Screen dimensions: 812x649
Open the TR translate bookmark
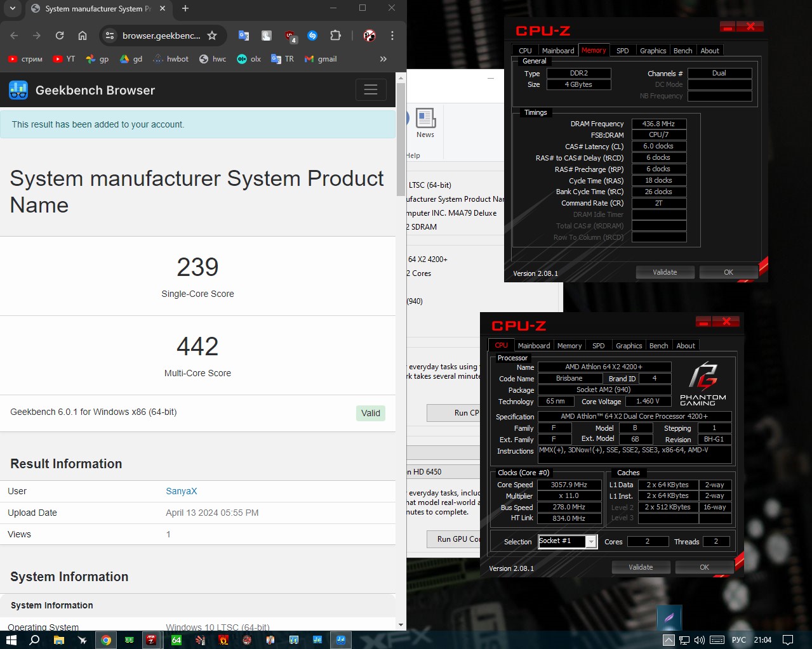(283, 59)
